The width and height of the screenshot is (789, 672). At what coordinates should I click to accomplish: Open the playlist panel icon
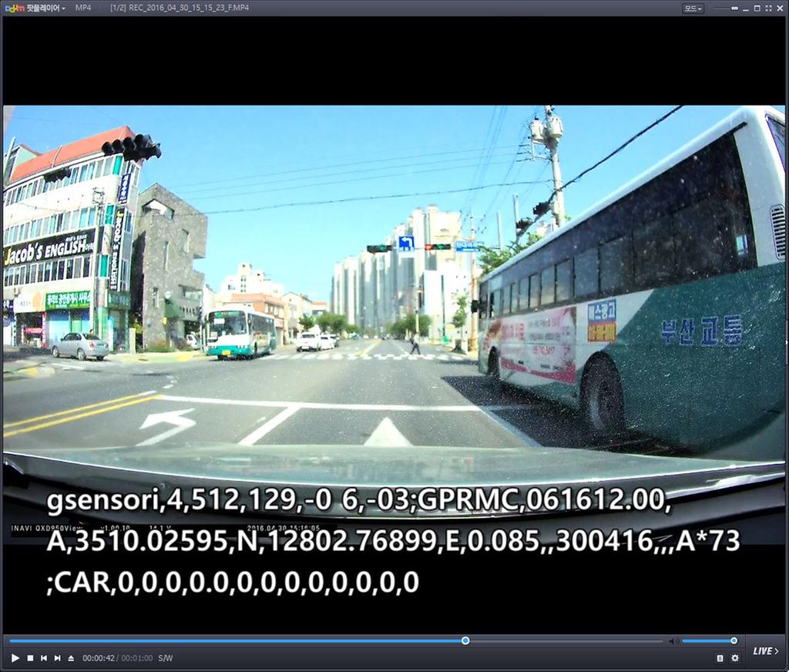point(720,658)
